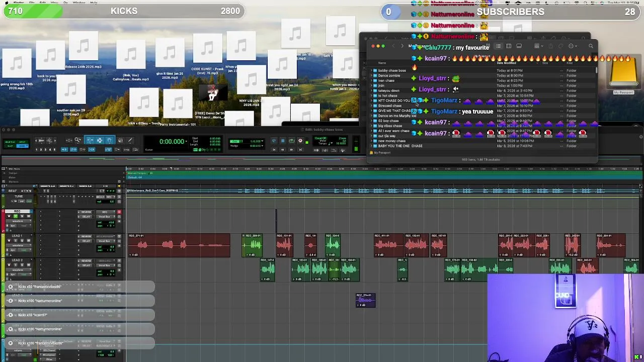Toggle input monitoring on the REC track
This screenshot has height=362, width=644.
click(16, 216)
